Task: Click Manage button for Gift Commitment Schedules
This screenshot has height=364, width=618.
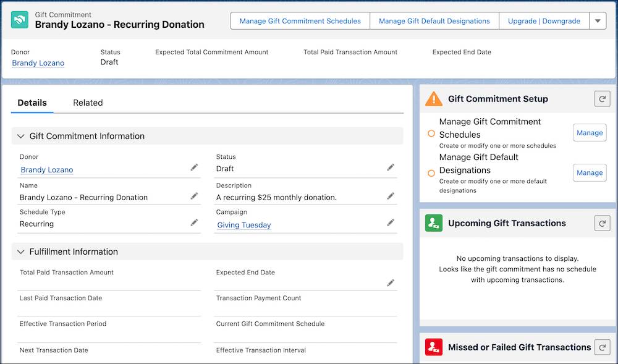Action: (x=590, y=133)
